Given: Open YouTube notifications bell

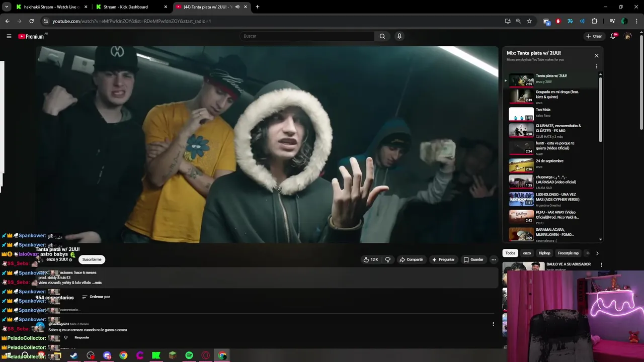Looking at the screenshot, I should click(x=613, y=36).
